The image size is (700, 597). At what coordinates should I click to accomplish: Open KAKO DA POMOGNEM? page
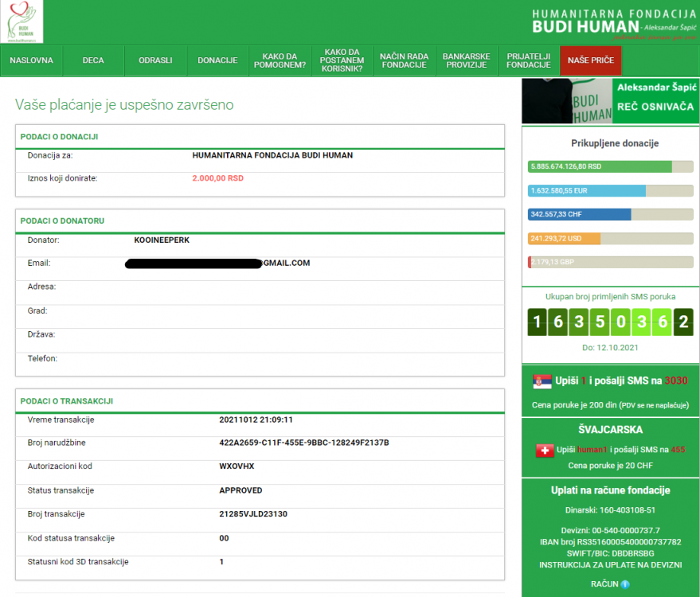tap(280, 60)
